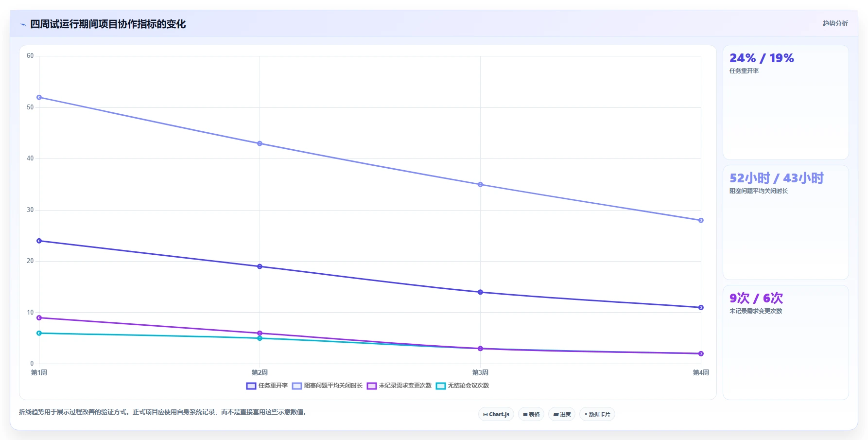Viewport: 868px width, 440px height.
Task: Open the 表格 chip in the footer
Action: [x=531, y=414]
